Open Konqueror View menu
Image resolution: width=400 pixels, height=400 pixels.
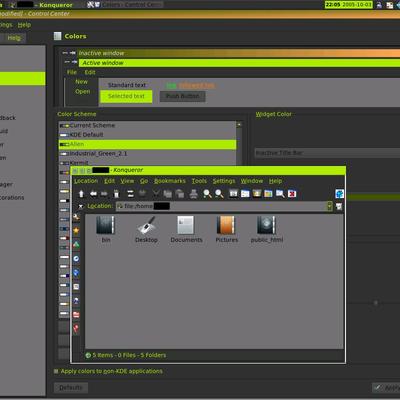coord(127,181)
